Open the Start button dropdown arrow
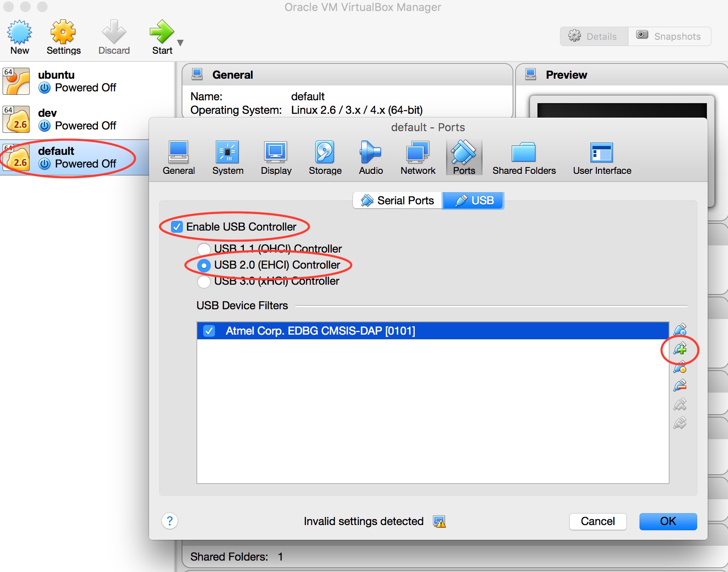This screenshot has height=572, width=728. pos(180,42)
